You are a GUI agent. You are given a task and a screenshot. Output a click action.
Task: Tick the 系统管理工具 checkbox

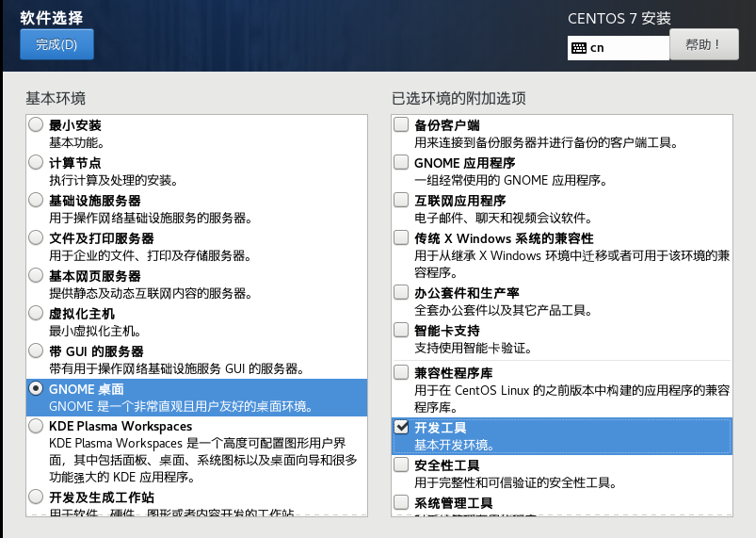click(401, 502)
